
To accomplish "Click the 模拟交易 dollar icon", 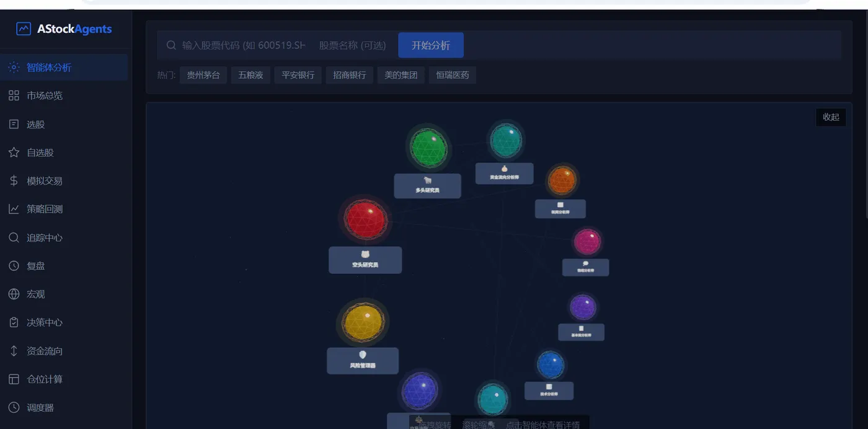I will (x=14, y=181).
